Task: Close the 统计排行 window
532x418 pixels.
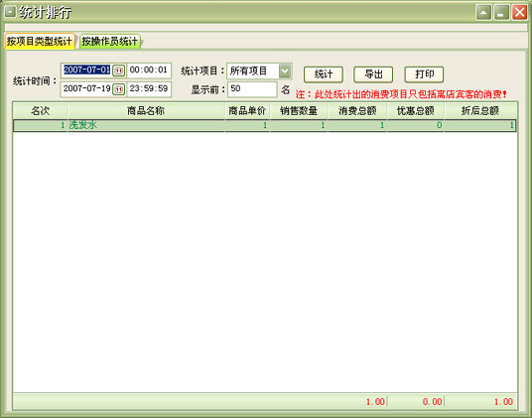Action: pos(520,13)
